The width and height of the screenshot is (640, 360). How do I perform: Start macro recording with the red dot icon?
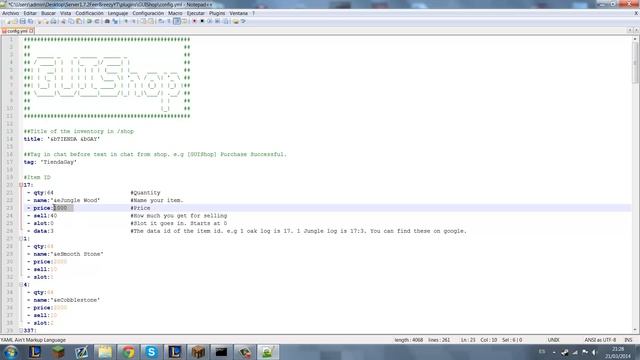pyautogui.click(x=194, y=21)
